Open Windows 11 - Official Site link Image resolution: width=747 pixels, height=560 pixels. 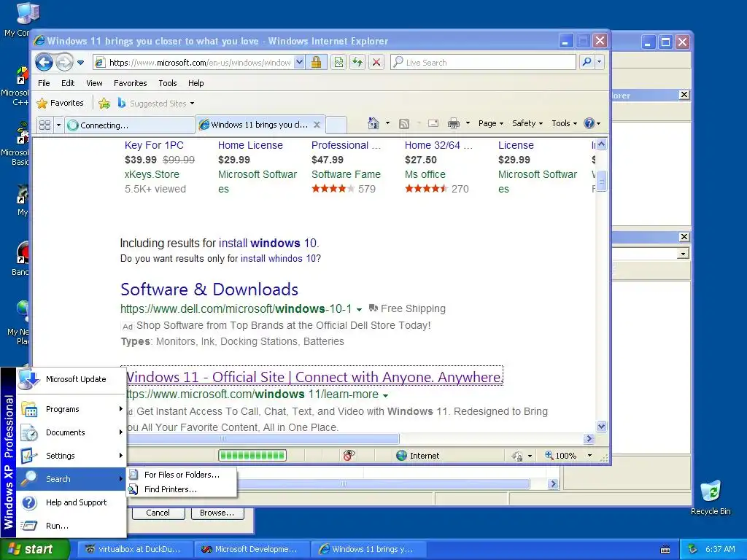(x=314, y=377)
